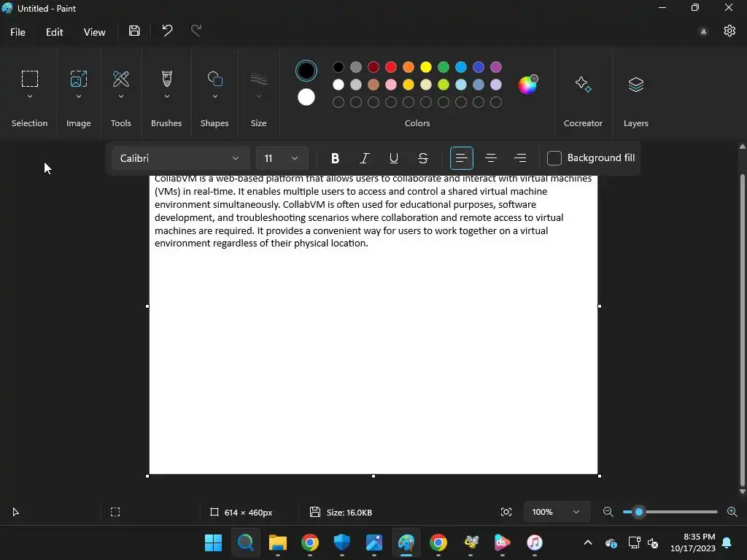This screenshot has height=560, width=747.
Task: Click the Shapes icon
Action: [215, 79]
